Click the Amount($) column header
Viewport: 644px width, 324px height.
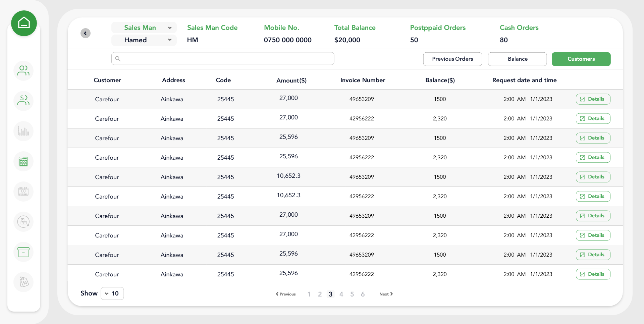[x=291, y=80]
